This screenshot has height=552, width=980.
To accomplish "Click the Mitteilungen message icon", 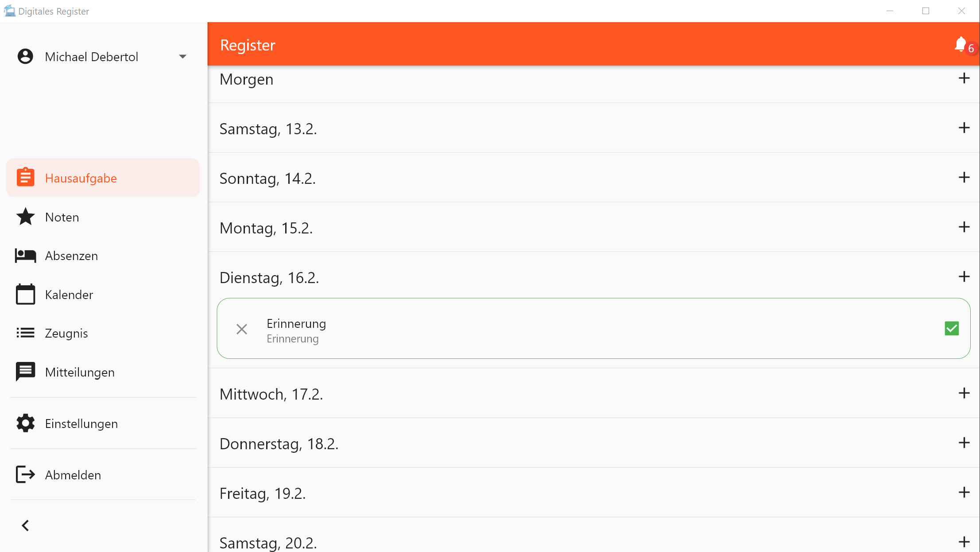I will click(25, 372).
